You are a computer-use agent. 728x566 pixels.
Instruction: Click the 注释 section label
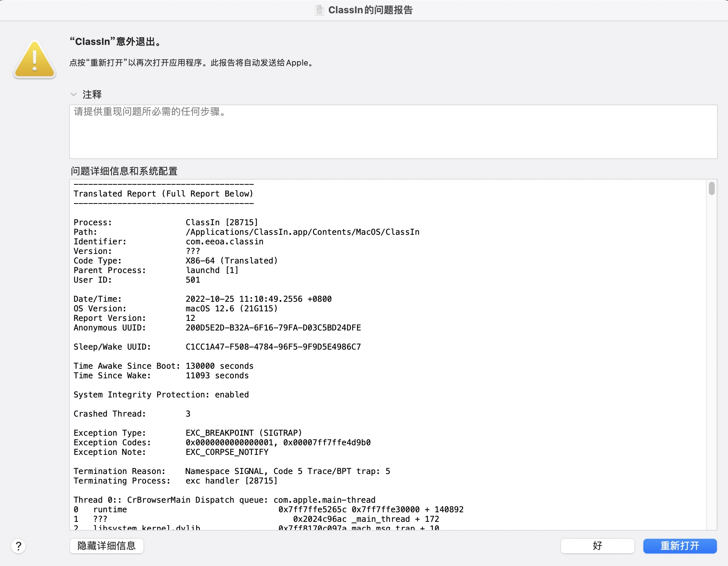click(x=92, y=95)
